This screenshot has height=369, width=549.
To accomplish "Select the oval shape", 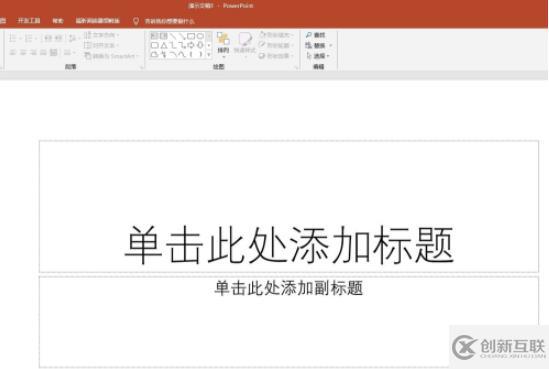I will (x=200, y=36).
